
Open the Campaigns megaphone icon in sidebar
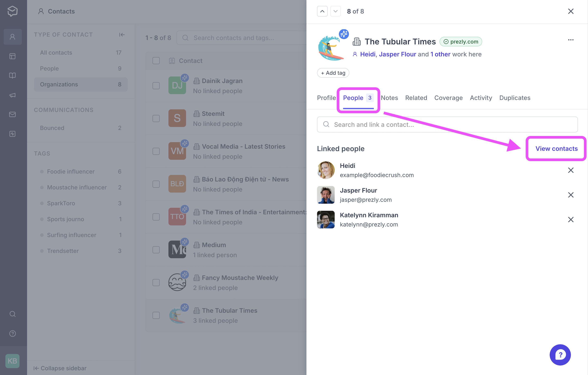pos(12,95)
